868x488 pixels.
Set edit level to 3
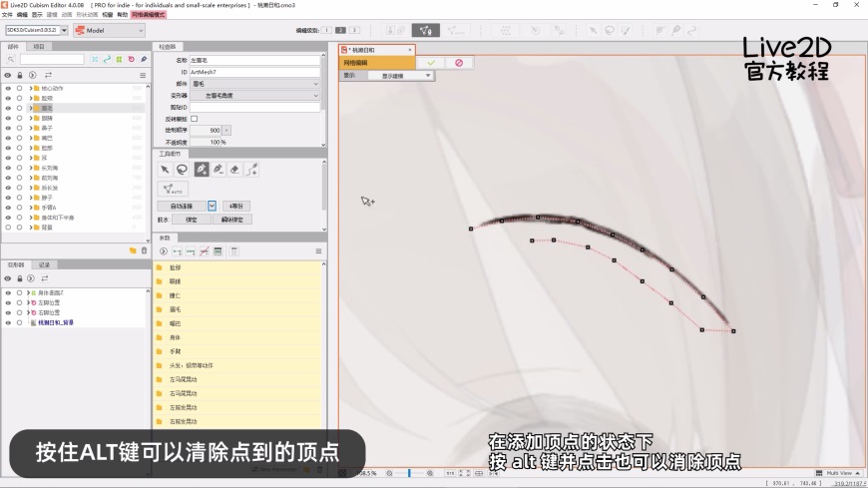point(354,31)
